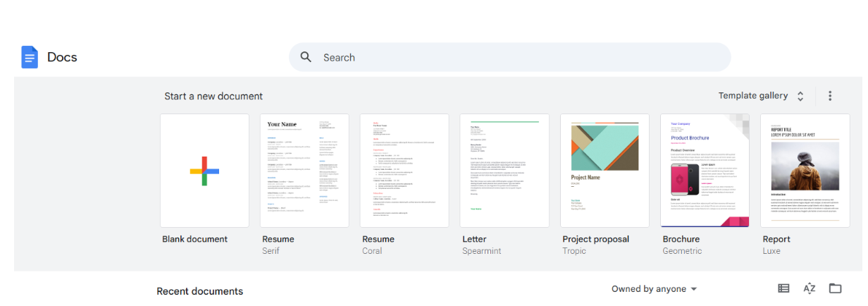Click the magnifying glass search icon
This screenshot has height=306, width=868.
point(306,57)
